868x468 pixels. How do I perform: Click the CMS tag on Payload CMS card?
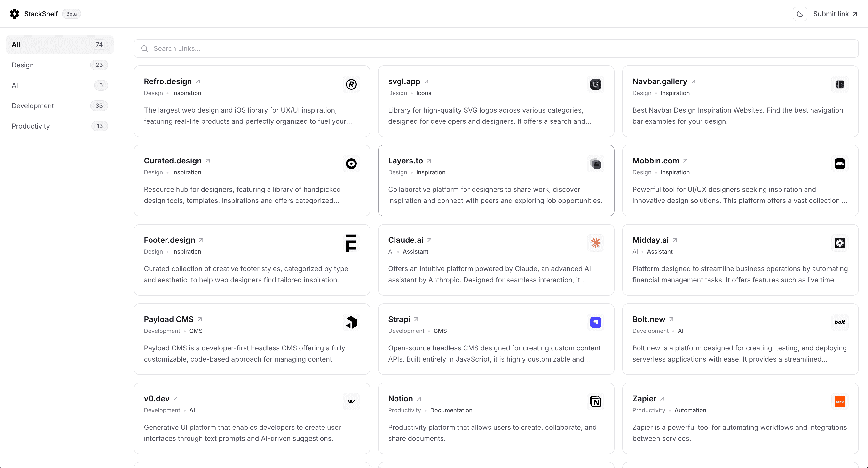tap(196, 331)
